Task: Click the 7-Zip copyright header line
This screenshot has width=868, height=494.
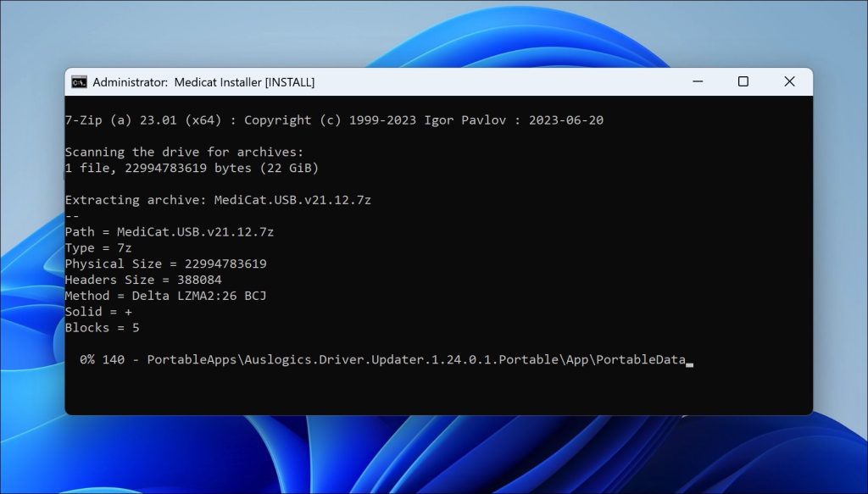Action: 334,120
